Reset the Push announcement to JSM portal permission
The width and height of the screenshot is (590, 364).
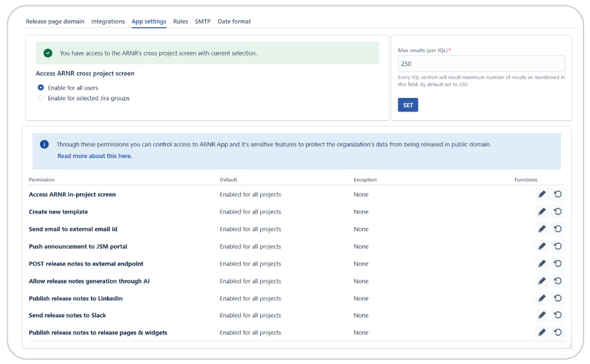(558, 246)
